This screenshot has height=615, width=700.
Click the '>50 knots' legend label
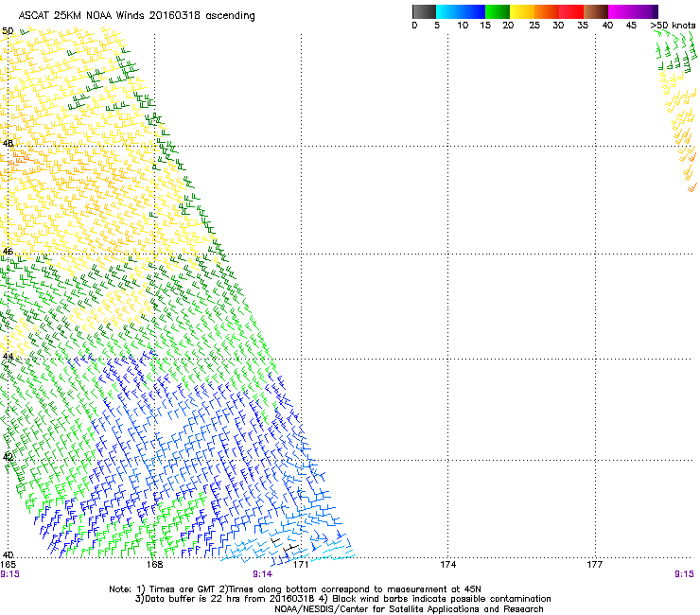click(673, 26)
